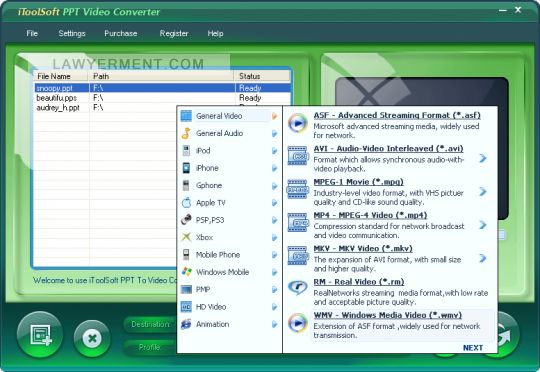Viewport: 540px width, 372px height.
Task: Select the HD Video category entry
Action: click(211, 307)
